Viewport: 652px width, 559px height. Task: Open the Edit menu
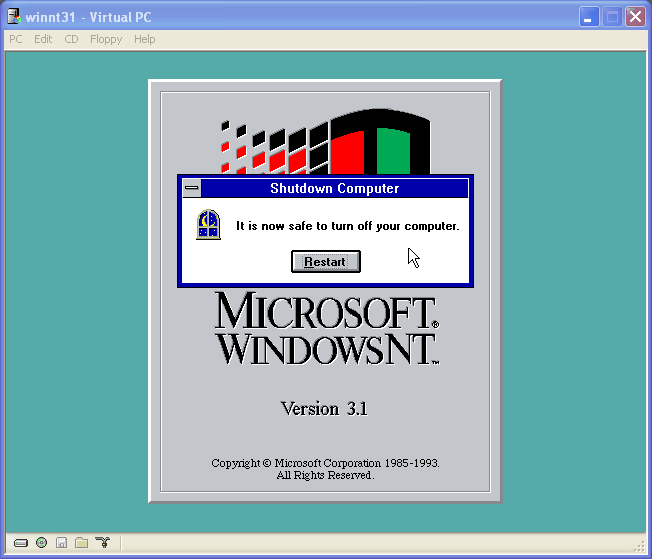coord(43,39)
